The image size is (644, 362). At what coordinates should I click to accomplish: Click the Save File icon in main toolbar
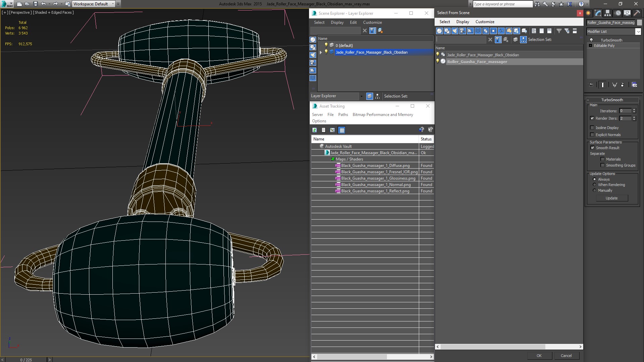click(35, 4)
